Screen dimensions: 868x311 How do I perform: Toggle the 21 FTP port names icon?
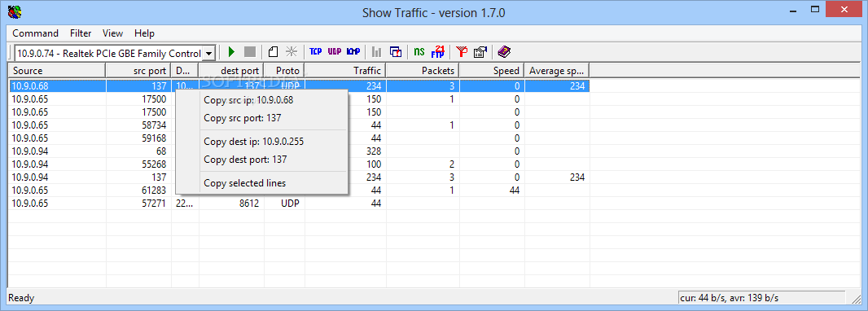(x=438, y=52)
